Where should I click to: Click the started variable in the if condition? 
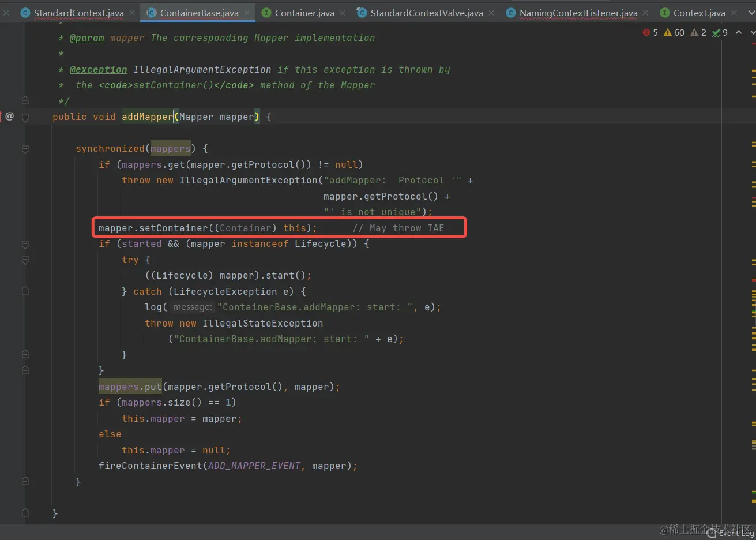pyautogui.click(x=142, y=244)
